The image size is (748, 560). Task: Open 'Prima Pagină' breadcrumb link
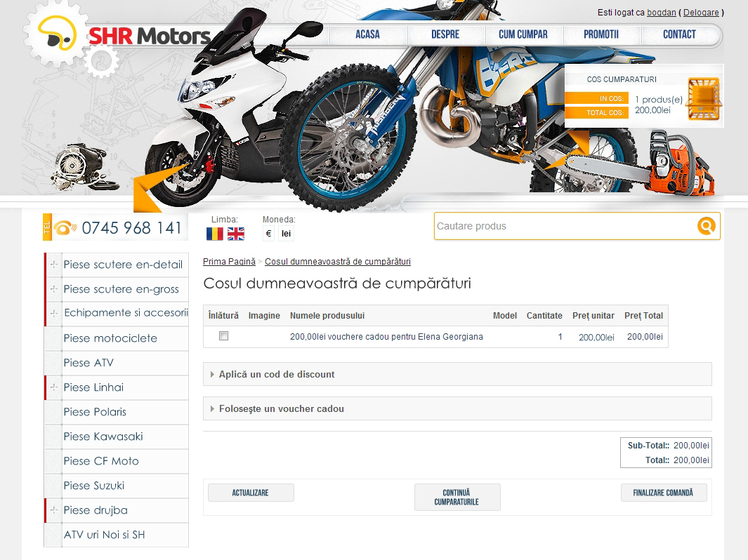229,262
